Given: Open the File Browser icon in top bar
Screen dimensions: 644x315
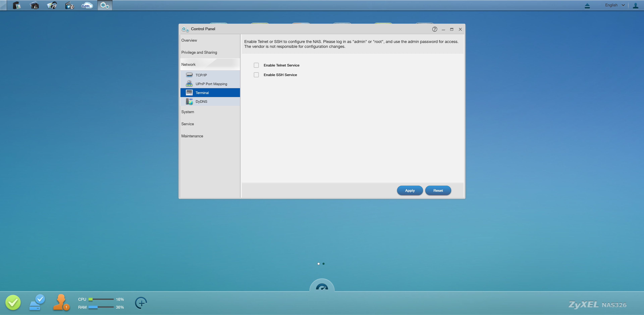Looking at the screenshot, I should [16, 5].
